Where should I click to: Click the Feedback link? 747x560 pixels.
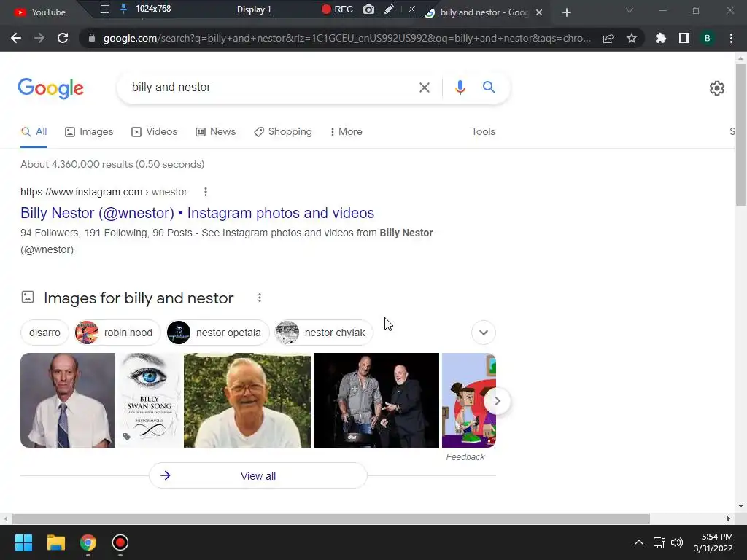[x=465, y=457]
